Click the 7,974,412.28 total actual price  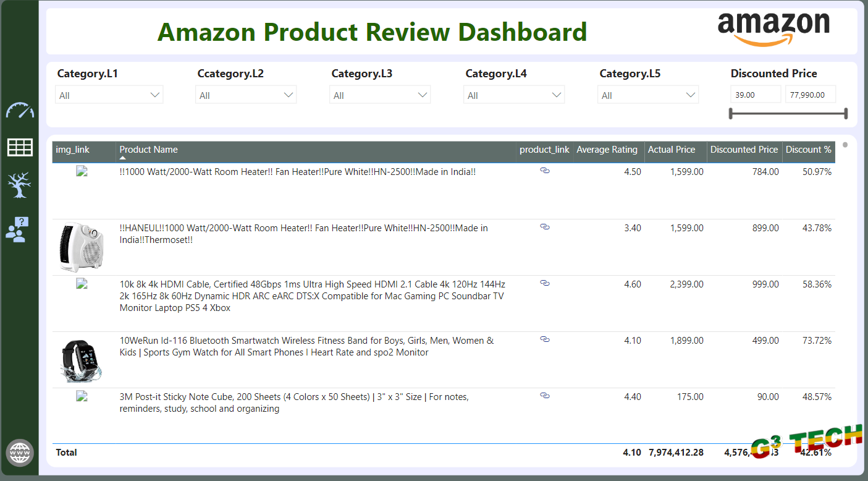click(x=676, y=453)
